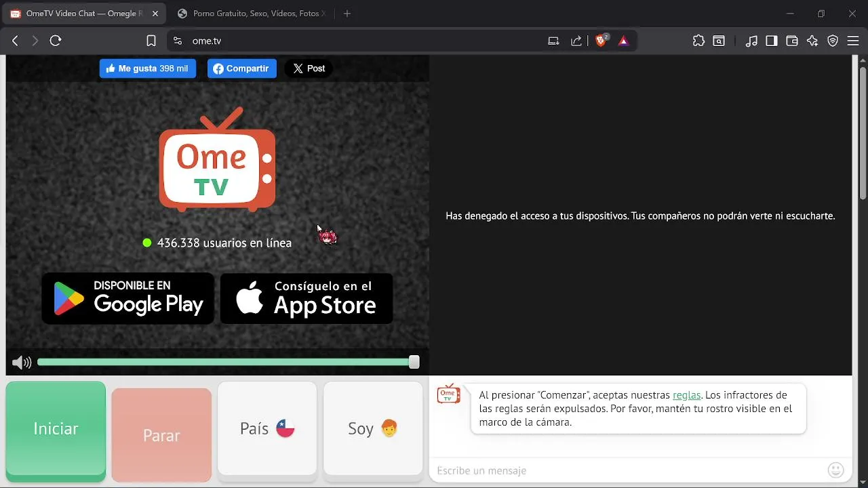Minimize the browser window
868x488 pixels.
(x=790, y=14)
